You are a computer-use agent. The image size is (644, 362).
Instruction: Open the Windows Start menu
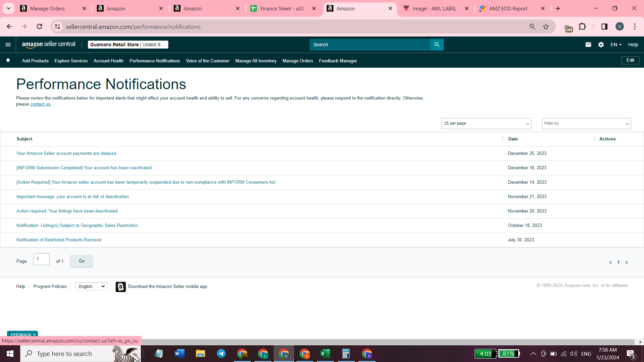click(10, 354)
